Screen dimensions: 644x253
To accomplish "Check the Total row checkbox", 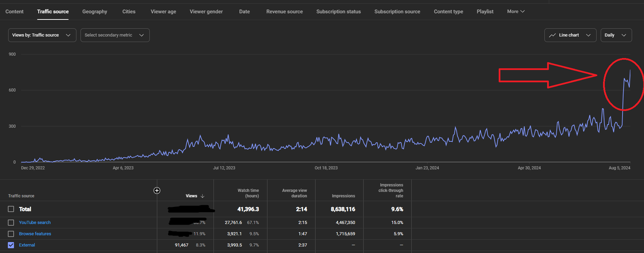I will coord(11,209).
